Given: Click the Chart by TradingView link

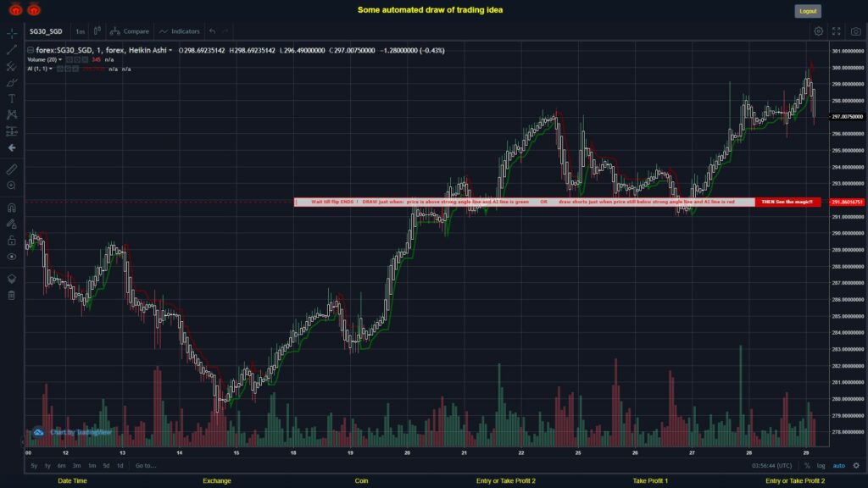Looking at the screenshot, I should coord(81,432).
